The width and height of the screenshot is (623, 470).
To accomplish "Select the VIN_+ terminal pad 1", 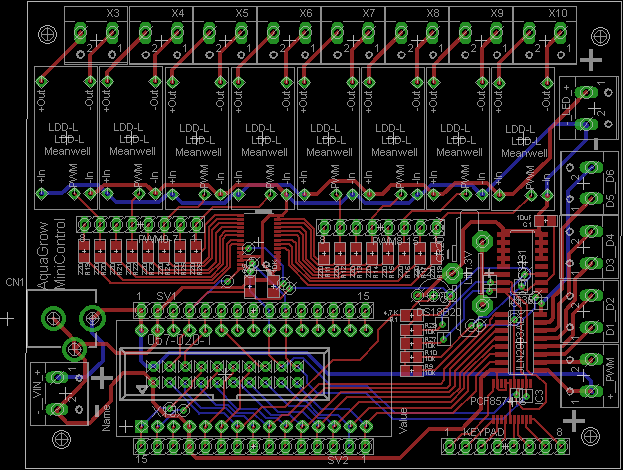I will (57, 377).
